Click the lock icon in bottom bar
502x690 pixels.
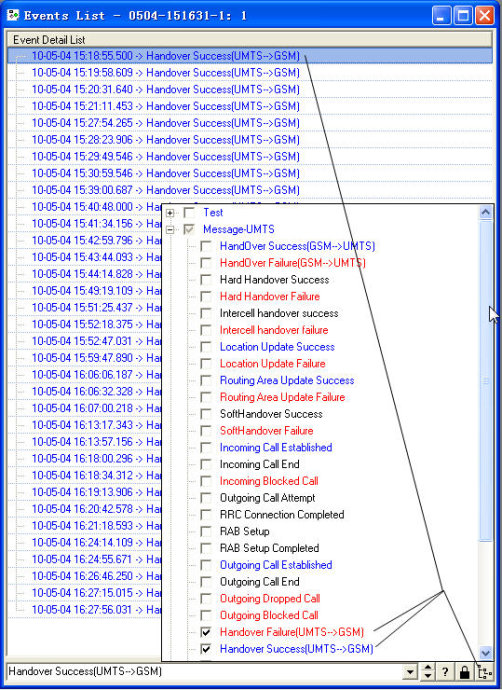464,672
